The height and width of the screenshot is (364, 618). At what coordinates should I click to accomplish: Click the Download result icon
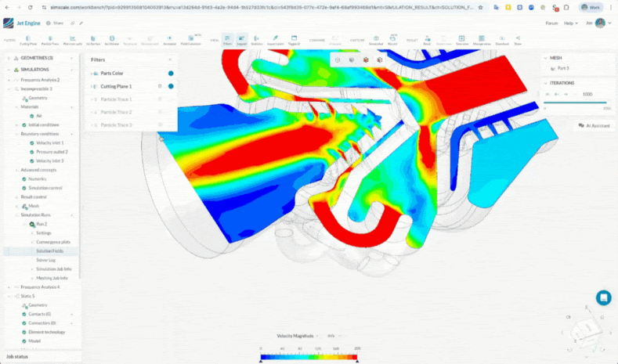click(502, 39)
